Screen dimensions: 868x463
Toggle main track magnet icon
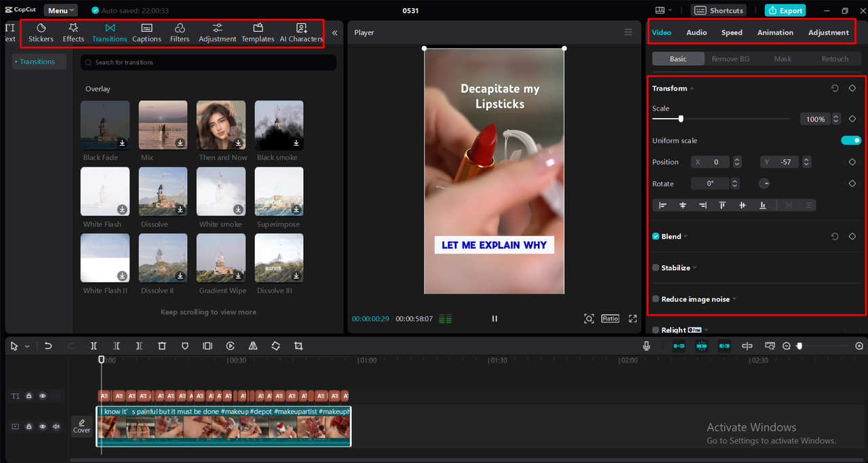point(679,346)
